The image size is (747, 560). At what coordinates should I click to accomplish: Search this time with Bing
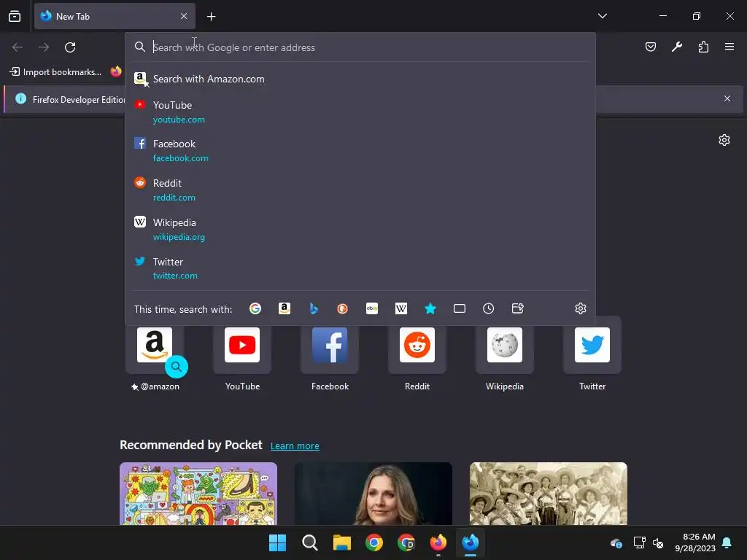[314, 308]
